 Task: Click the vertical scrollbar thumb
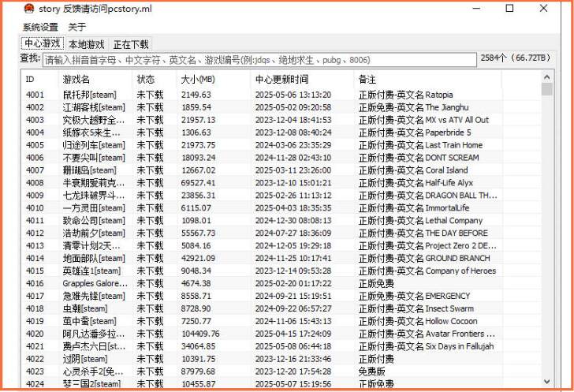tap(547, 89)
